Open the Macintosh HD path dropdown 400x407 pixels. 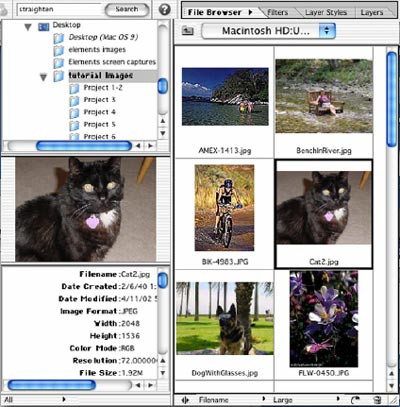269,31
